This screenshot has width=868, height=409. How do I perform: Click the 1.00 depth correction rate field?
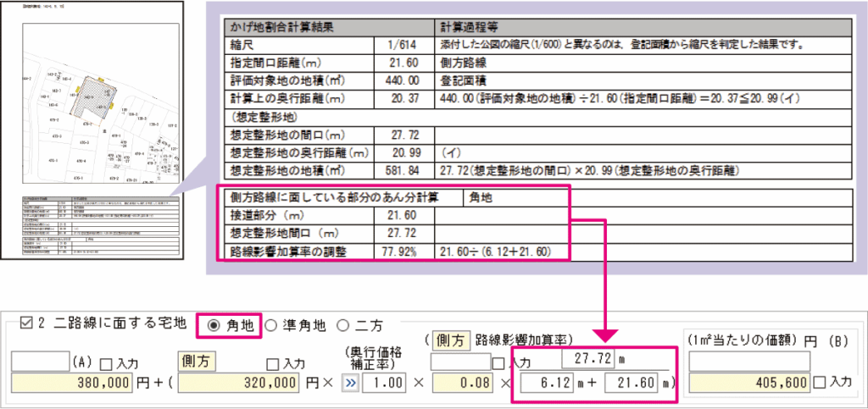pos(386,383)
